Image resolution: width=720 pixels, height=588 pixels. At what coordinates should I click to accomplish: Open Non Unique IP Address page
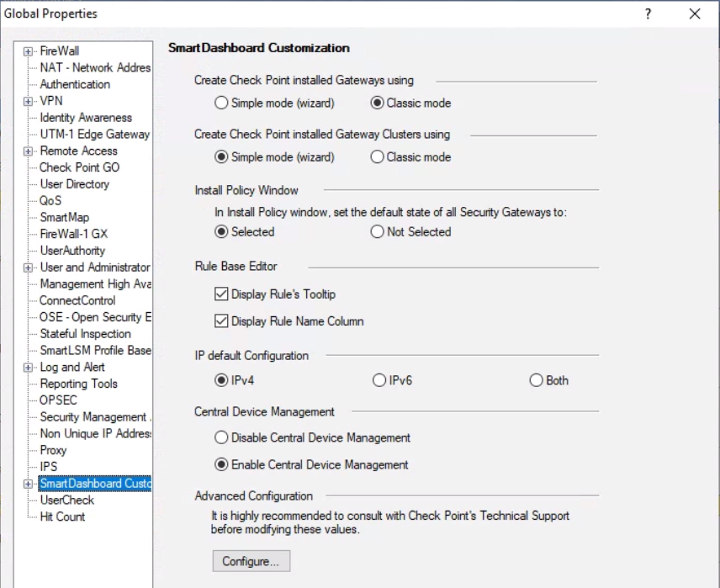point(96,433)
